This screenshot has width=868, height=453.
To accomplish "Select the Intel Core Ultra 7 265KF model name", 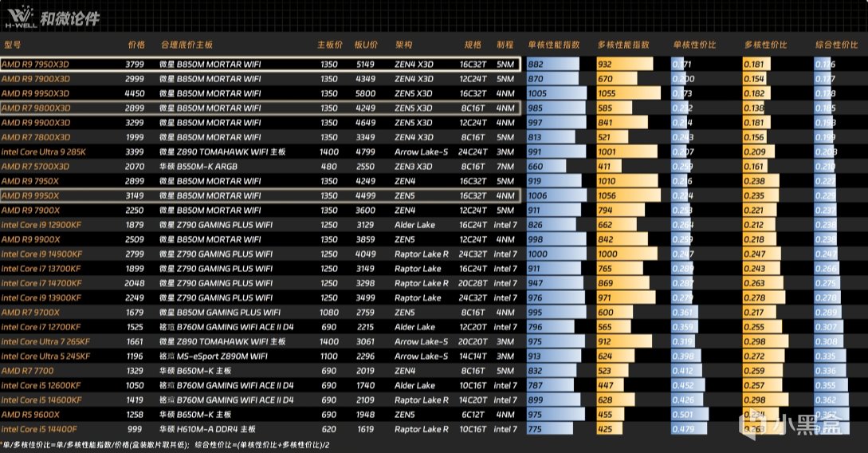I will [x=45, y=341].
